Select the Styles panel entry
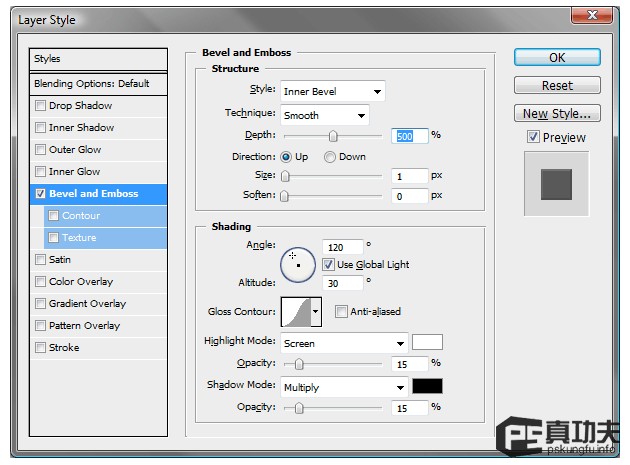The width and height of the screenshot is (630, 465). click(x=98, y=59)
